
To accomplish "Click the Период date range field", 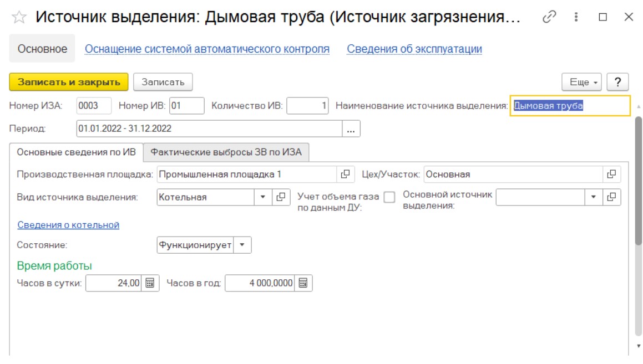I will 209,129.
